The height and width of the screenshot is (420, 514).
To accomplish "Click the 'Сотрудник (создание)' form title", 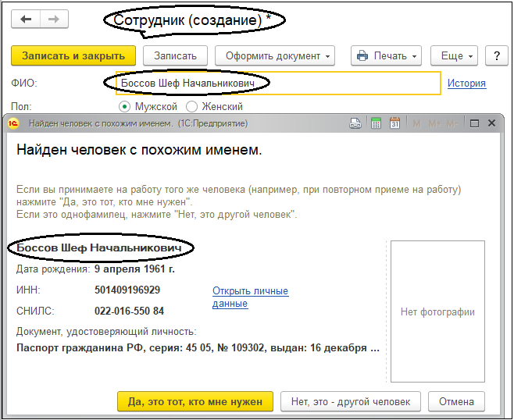I will [x=192, y=20].
